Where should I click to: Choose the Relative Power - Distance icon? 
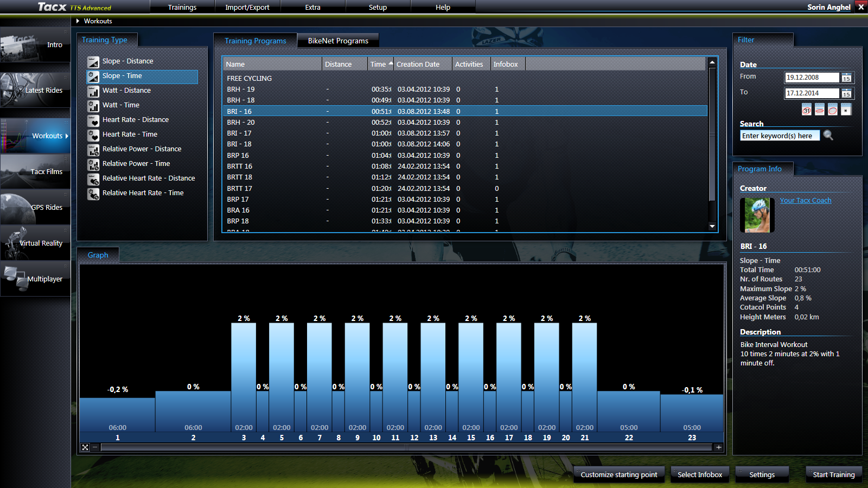[x=93, y=150]
